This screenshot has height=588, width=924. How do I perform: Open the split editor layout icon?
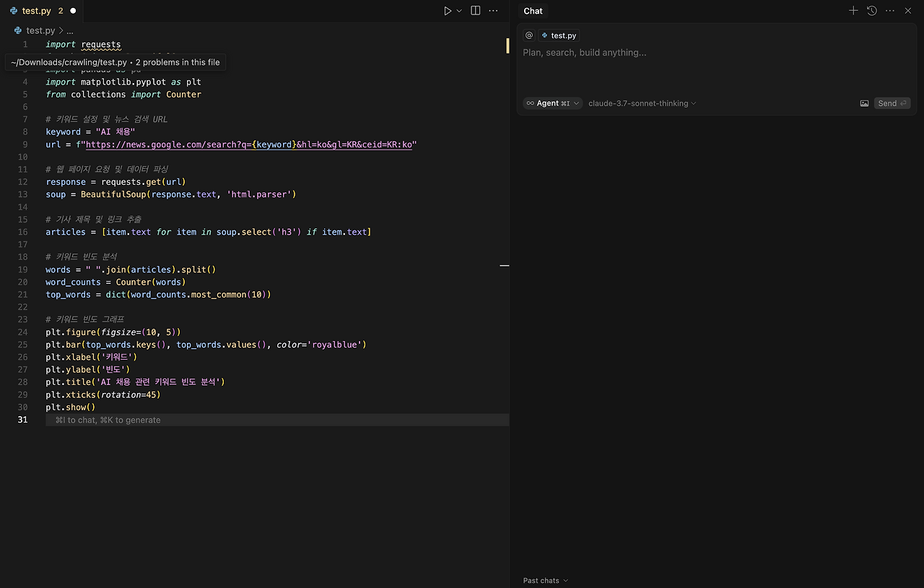coord(475,10)
